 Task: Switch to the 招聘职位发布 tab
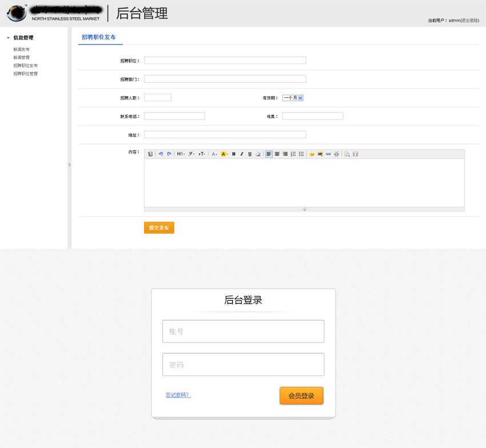click(98, 37)
